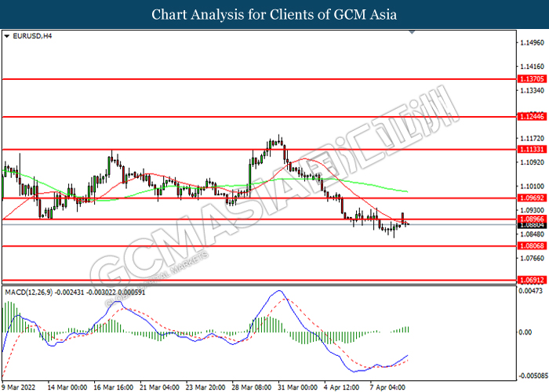Click the 1.14960 price scale value
Image resolution: width=549 pixels, height=392 pixels.
533,43
